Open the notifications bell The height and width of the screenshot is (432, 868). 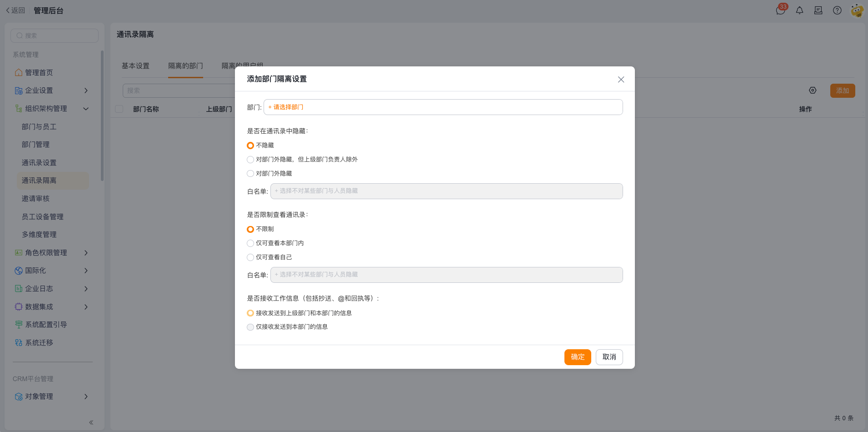click(x=799, y=10)
